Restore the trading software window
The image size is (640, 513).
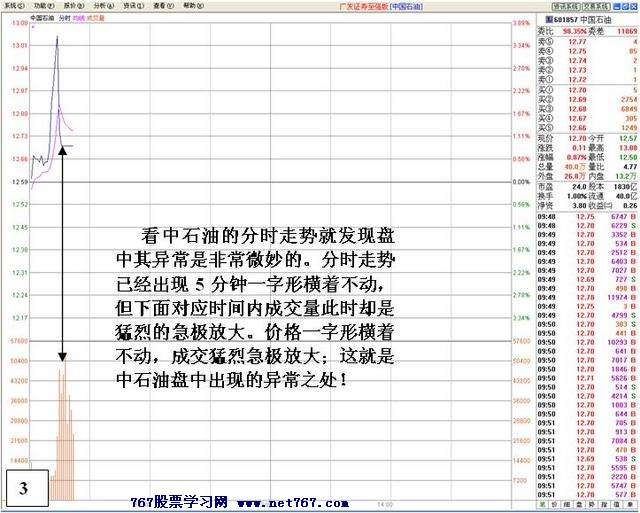pos(625,7)
